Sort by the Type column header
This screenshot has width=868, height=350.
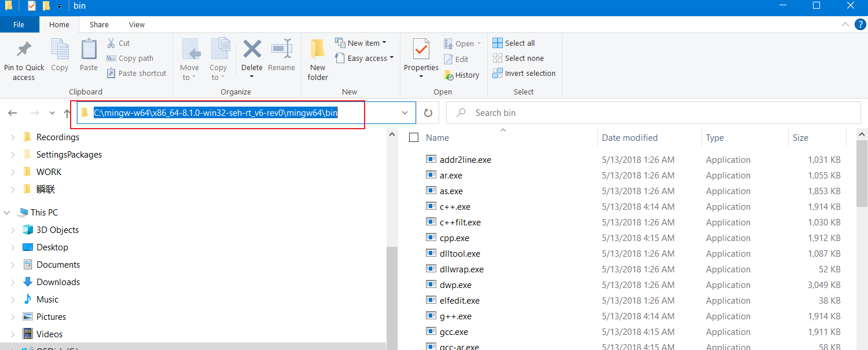pos(715,137)
